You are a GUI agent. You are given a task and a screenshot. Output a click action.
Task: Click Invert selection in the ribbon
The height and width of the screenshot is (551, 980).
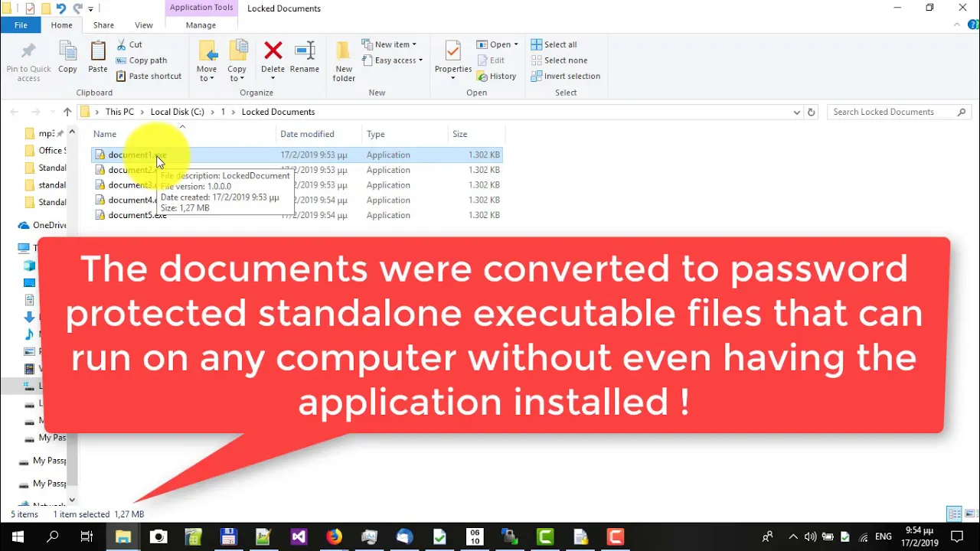tap(566, 76)
